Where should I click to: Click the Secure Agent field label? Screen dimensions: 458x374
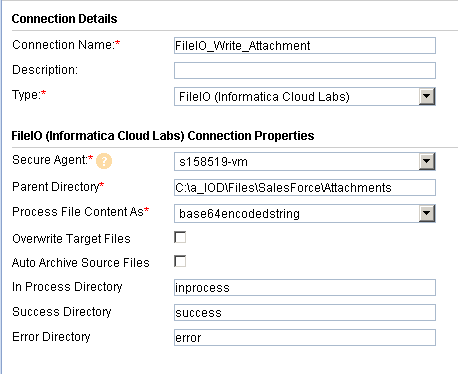click(x=53, y=160)
